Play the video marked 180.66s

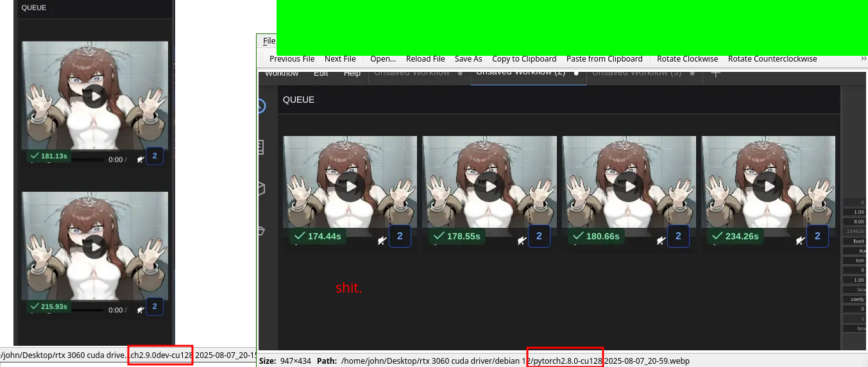point(629,186)
